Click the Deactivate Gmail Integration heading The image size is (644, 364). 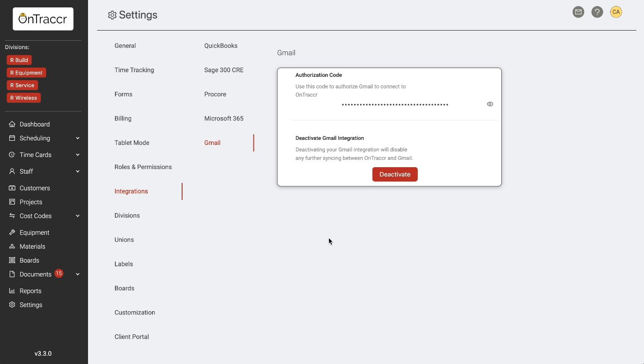330,138
